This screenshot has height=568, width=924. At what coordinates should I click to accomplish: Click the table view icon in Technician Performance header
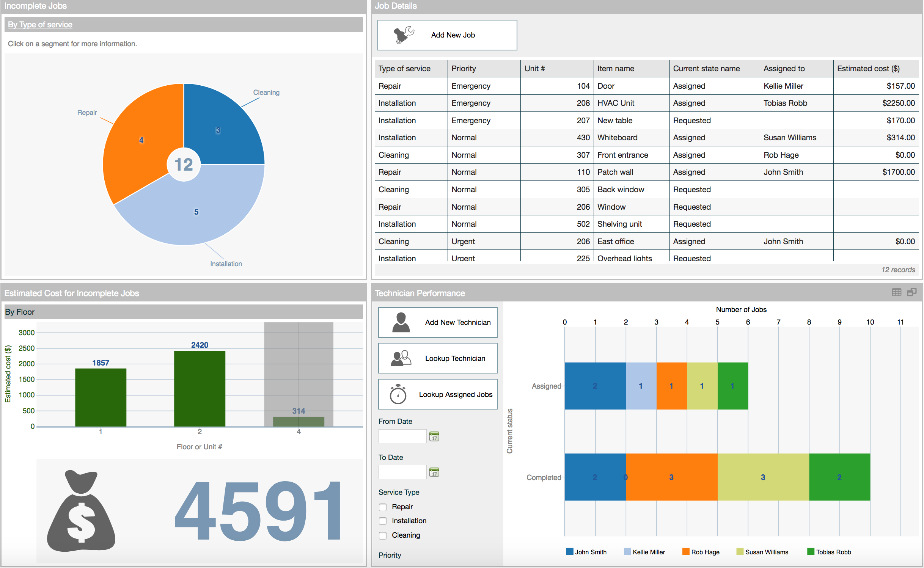point(896,292)
